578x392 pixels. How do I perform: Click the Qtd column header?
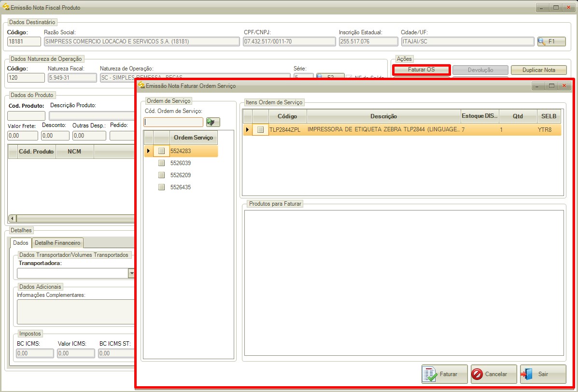[x=518, y=116]
